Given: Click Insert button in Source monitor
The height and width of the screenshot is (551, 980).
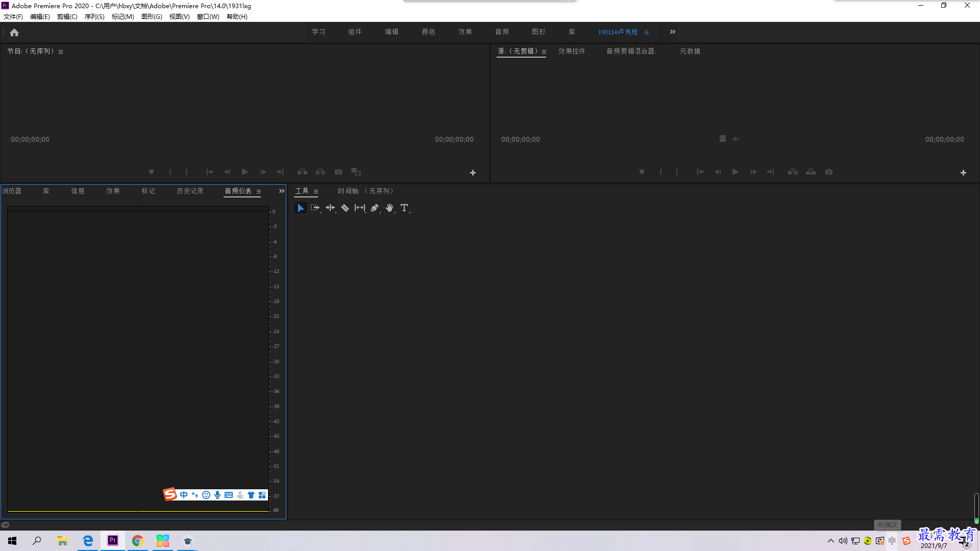Looking at the screenshot, I should pos(793,172).
